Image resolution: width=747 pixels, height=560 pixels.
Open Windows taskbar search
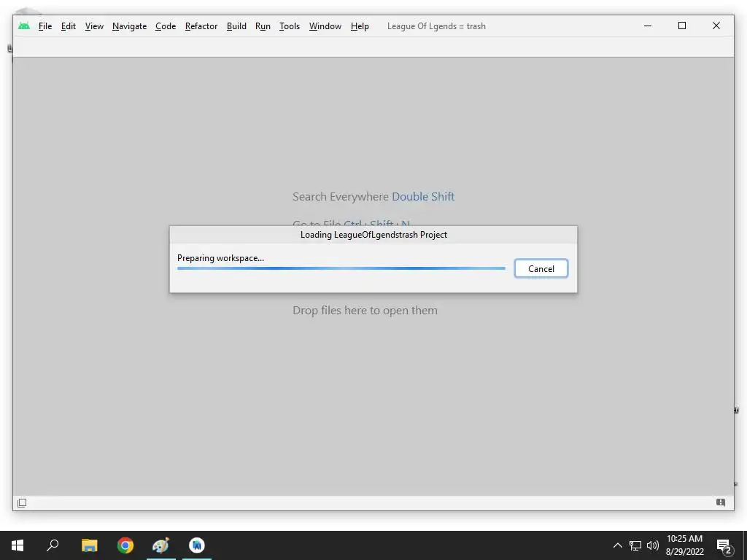click(x=53, y=545)
